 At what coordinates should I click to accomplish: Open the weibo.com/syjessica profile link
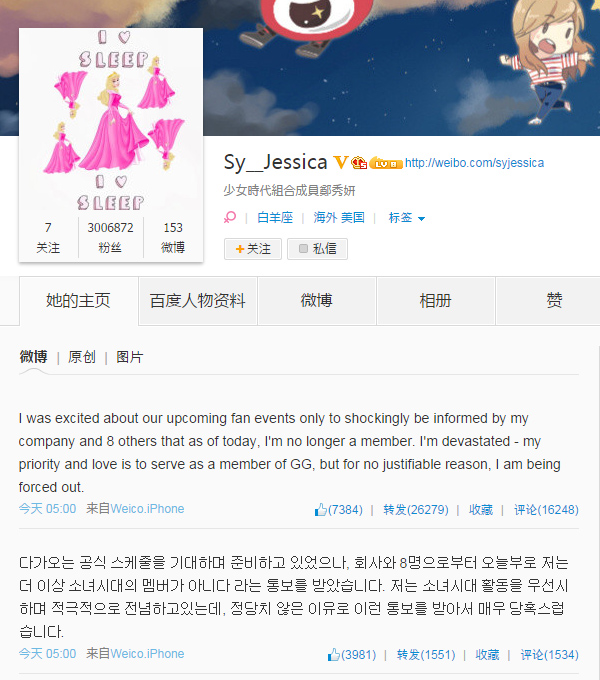click(474, 163)
